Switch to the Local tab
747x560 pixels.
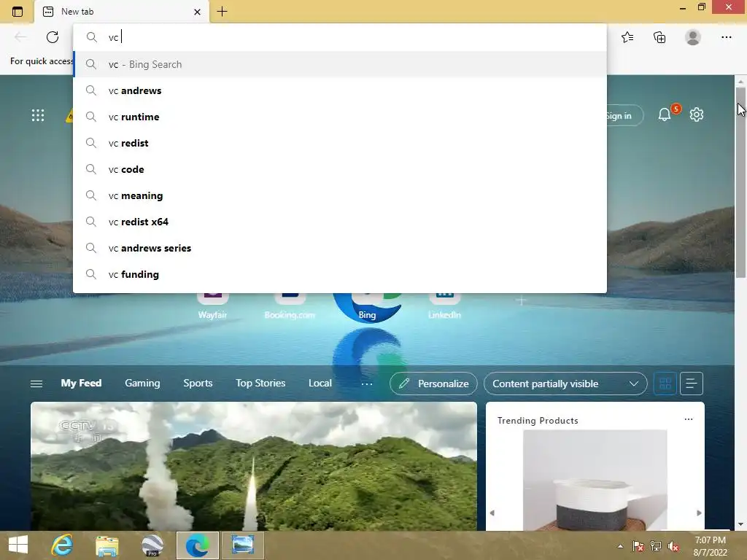click(x=320, y=384)
